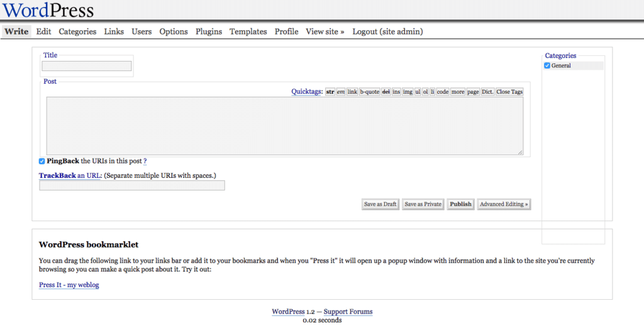Apply the del strikethrough quicktag
Viewport: 644px width, 335px height.
386,92
